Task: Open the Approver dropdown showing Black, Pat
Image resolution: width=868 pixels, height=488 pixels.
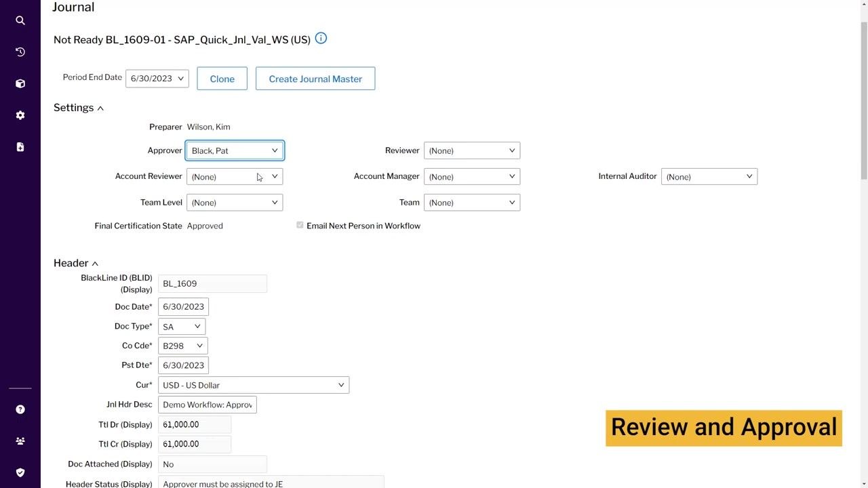Action: click(x=235, y=150)
